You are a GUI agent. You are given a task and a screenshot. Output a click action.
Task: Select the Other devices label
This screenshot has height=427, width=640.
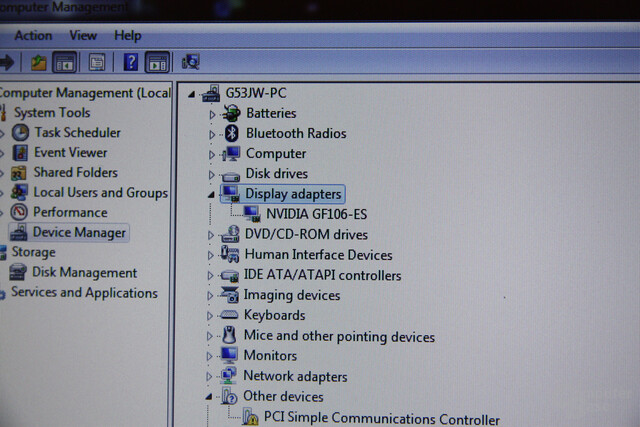pos(283,396)
